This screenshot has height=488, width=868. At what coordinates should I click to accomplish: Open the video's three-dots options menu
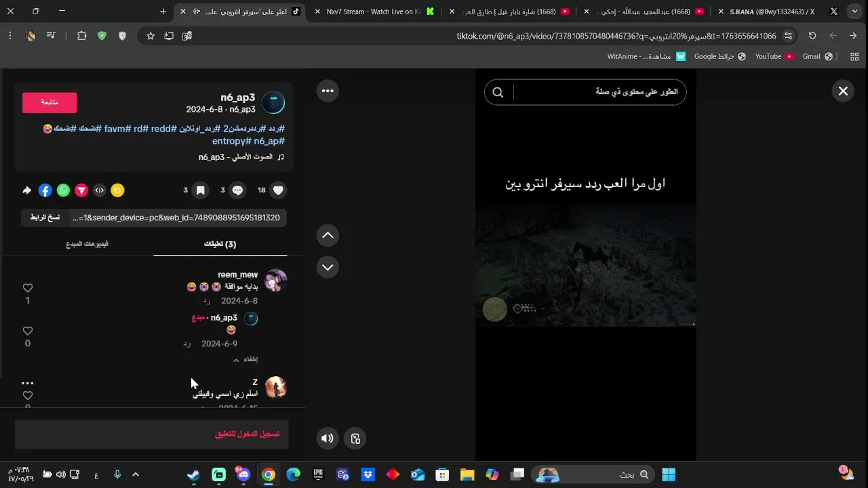coord(328,91)
